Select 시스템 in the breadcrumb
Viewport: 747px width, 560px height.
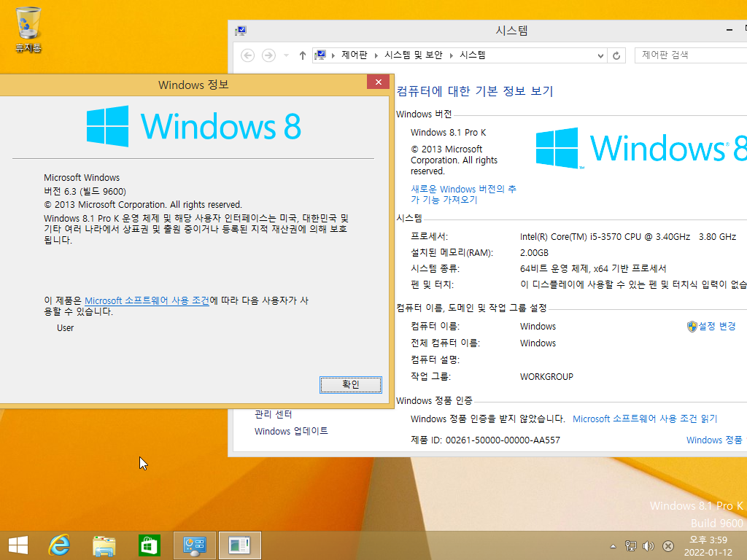pyautogui.click(x=472, y=55)
